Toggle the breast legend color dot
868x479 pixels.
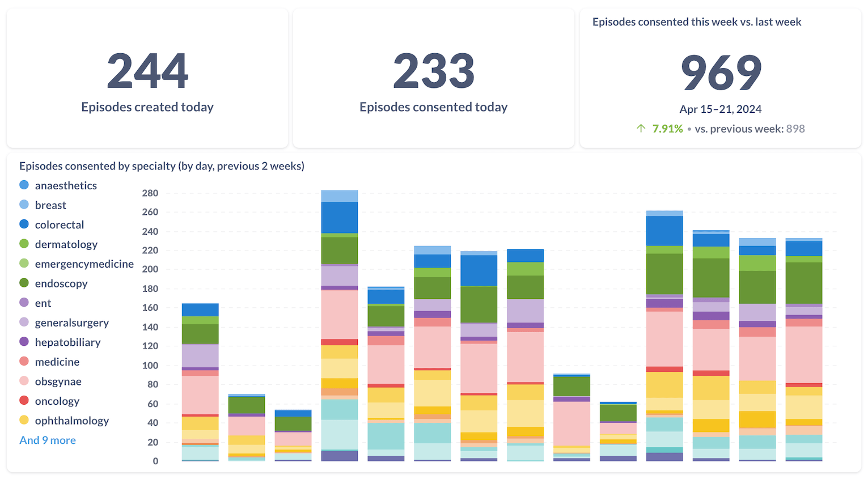pyautogui.click(x=24, y=205)
